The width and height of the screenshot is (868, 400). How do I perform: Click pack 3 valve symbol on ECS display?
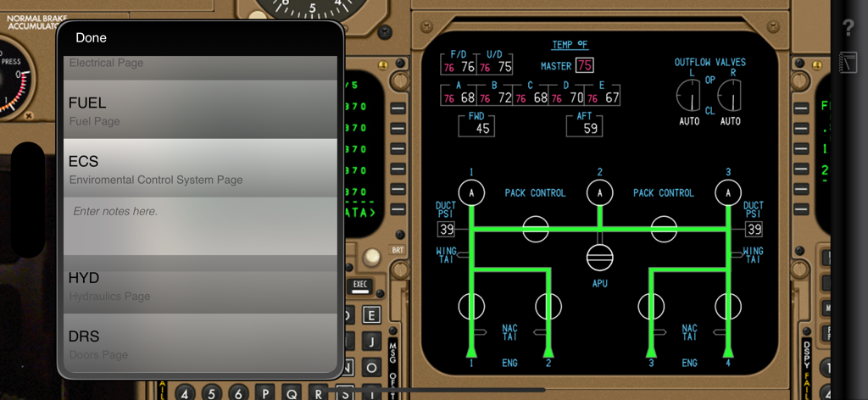[x=728, y=192]
